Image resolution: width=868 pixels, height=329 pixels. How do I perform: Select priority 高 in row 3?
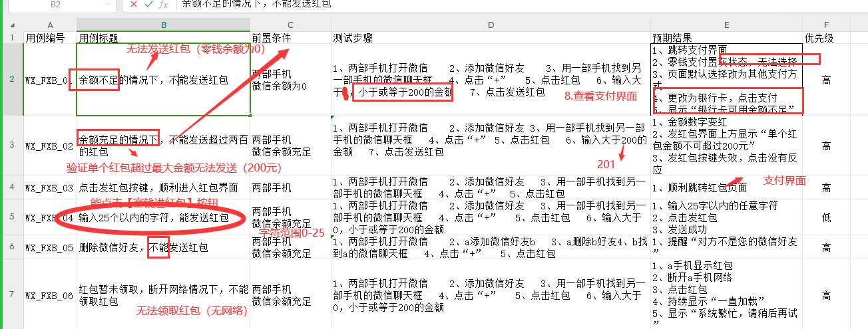pyautogui.click(x=826, y=145)
